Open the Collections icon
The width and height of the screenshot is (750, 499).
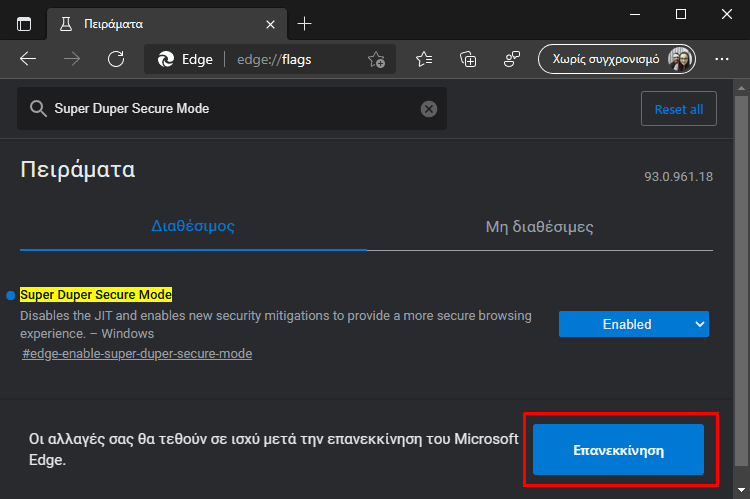(x=468, y=59)
